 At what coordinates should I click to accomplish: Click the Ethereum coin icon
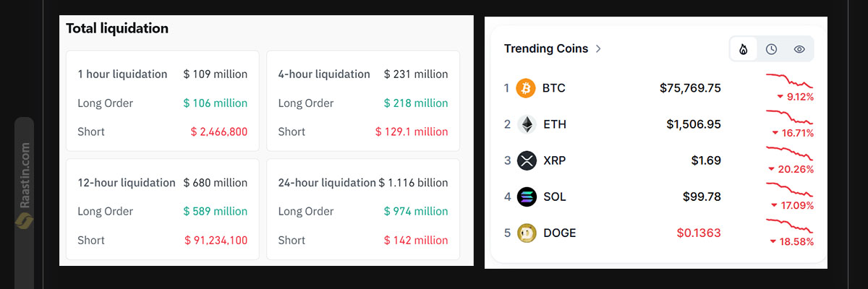[526, 124]
